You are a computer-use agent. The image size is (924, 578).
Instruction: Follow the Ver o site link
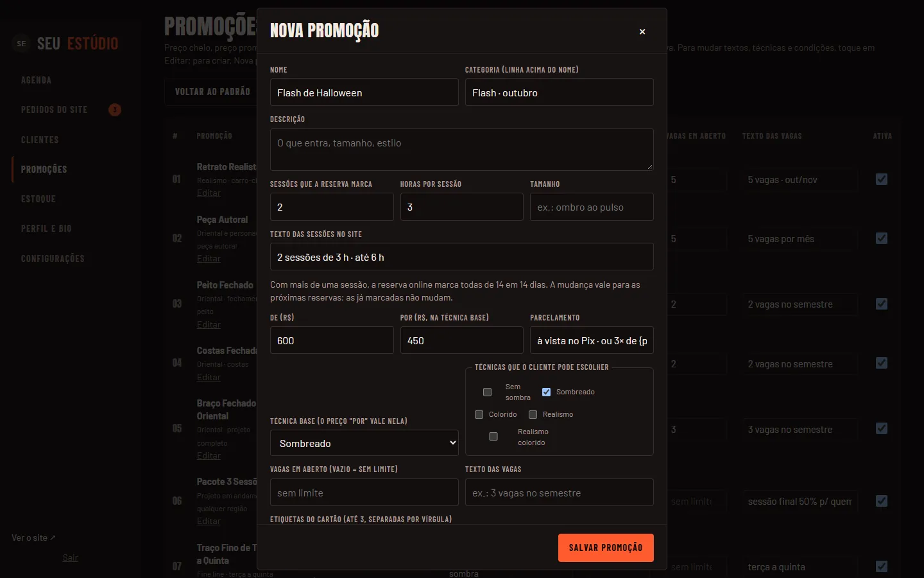[x=33, y=538]
